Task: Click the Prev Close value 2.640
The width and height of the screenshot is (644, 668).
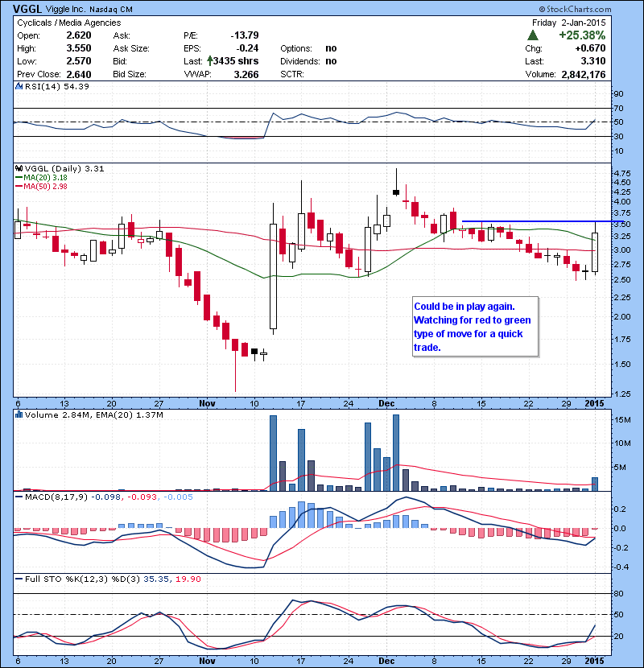Action: pyautogui.click(x=79, y=75)
